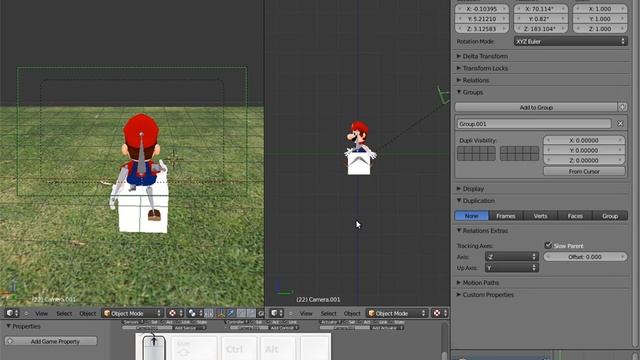
Task: Click Dupli offset X 0.00000 field
Action: coord(584,140)
